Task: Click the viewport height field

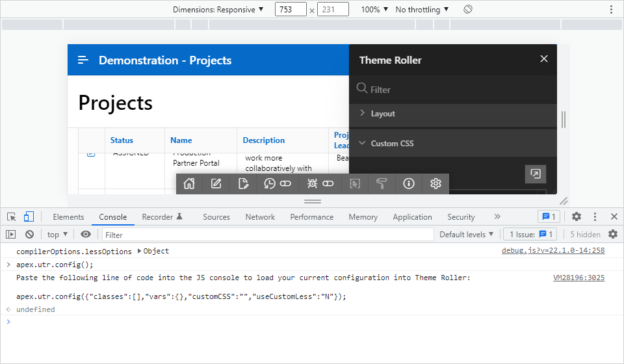Action: click(333, 9)
